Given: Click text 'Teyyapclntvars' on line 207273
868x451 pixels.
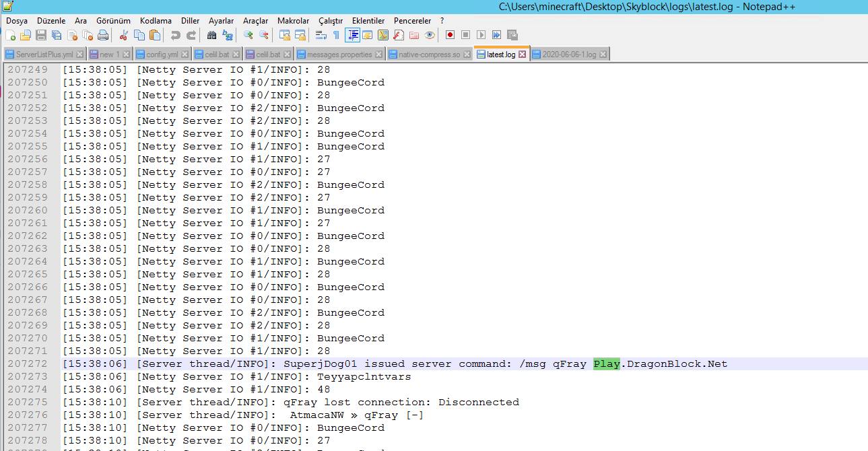Looking at the screenshot, I should (x=364, y=377).
